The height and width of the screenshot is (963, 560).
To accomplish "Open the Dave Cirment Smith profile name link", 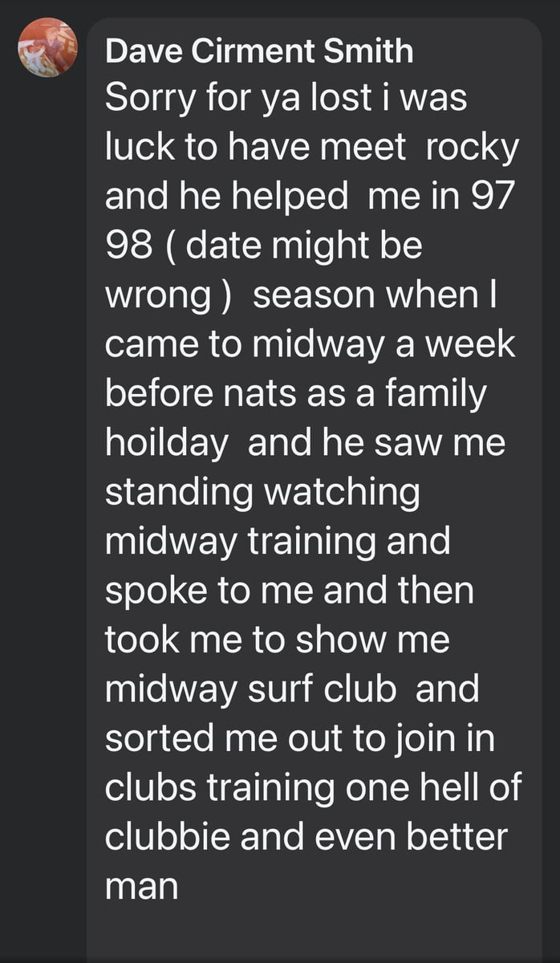I will pyautogui.click(x=259, y=52).
